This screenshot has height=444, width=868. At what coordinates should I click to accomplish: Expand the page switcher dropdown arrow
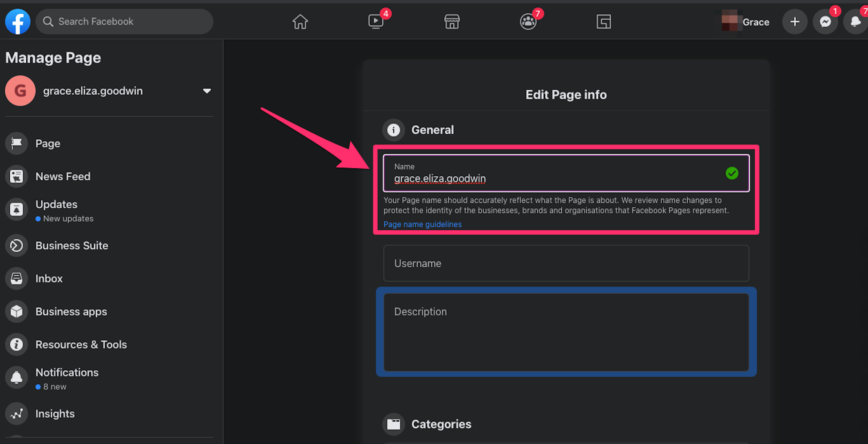pyautogui.click(x=207, y=91)
